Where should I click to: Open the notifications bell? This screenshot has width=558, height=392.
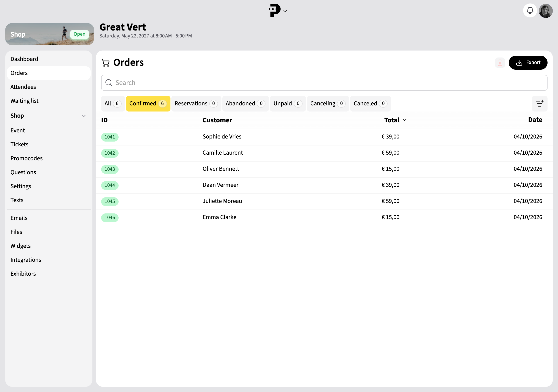pos(530,10)
